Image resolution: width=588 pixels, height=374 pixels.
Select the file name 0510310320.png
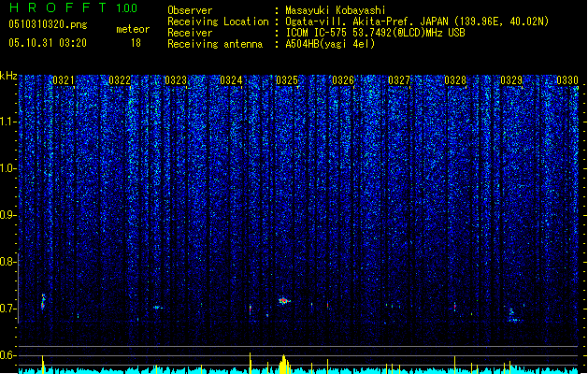point(48,24)
